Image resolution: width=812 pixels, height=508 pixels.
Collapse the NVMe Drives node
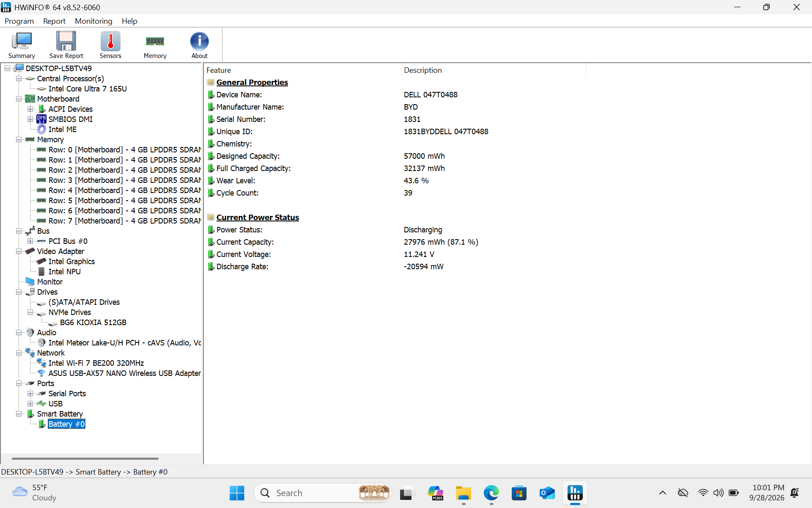30,312
